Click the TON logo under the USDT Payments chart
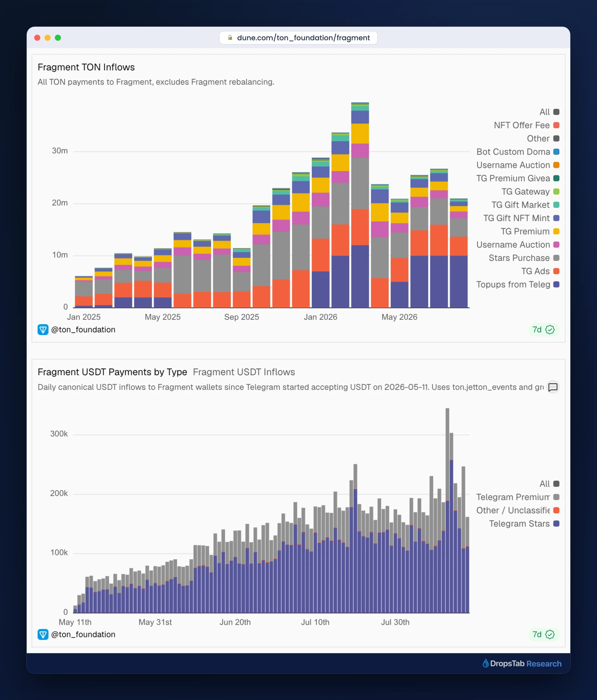597x700 pixels. 43,634
